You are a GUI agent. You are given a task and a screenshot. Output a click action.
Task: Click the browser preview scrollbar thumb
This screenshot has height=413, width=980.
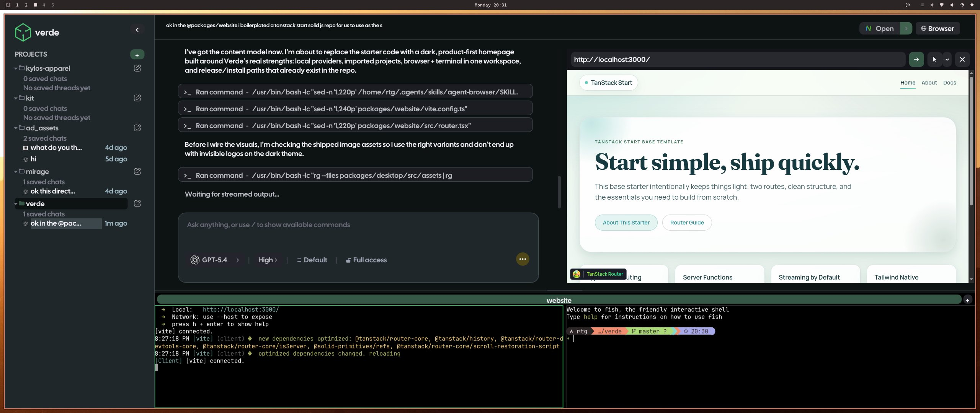(x=971, y=141)
